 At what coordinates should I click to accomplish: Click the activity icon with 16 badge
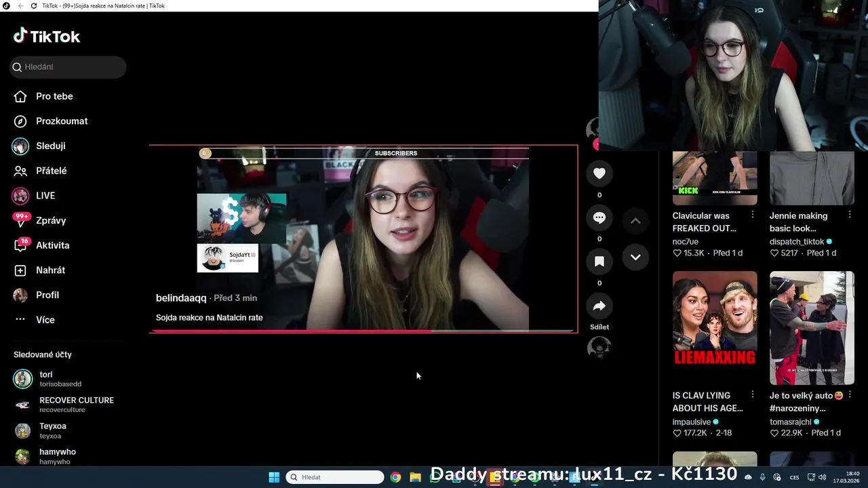[22, 245]
